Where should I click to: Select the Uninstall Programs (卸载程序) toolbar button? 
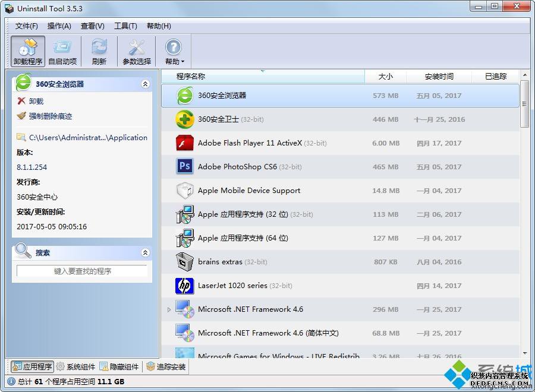(x=28, y=52)
